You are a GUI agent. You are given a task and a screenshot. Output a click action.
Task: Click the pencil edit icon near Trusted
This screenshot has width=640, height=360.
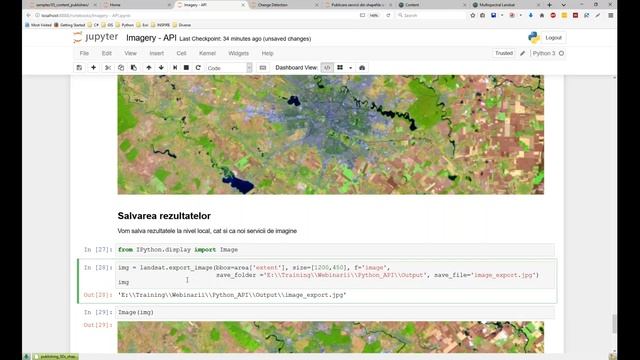(522, 53)
